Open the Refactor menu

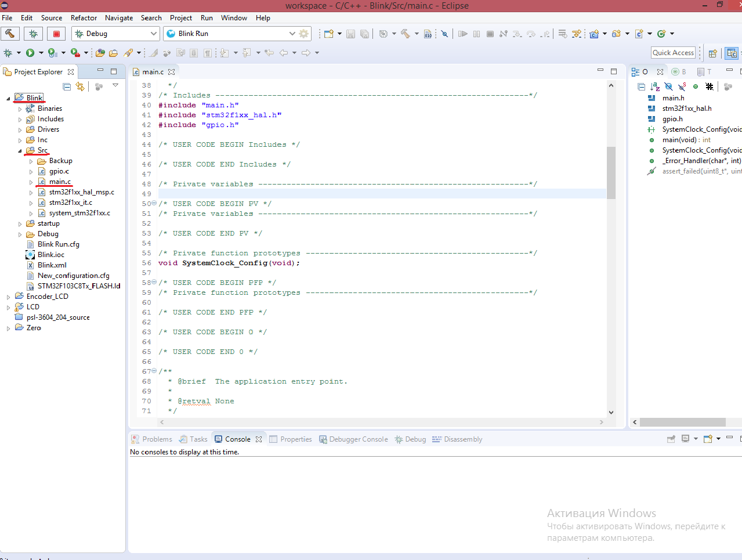[x=84, y=18]
